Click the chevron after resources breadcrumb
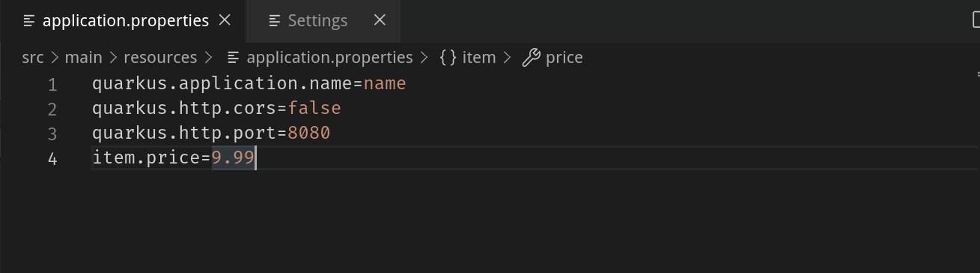 [x=208, y=58]
